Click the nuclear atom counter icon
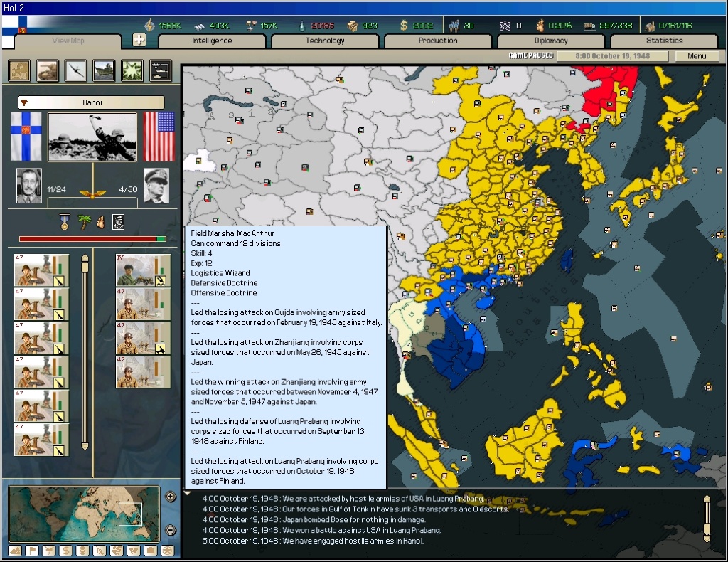This screenshot has width=728, height=562. (x=505, y=26)
